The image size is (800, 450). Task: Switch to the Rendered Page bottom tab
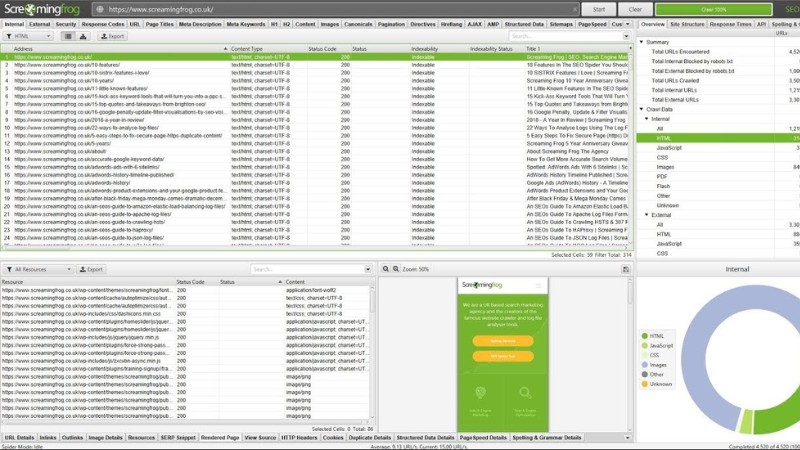click(x=220, y=438)
